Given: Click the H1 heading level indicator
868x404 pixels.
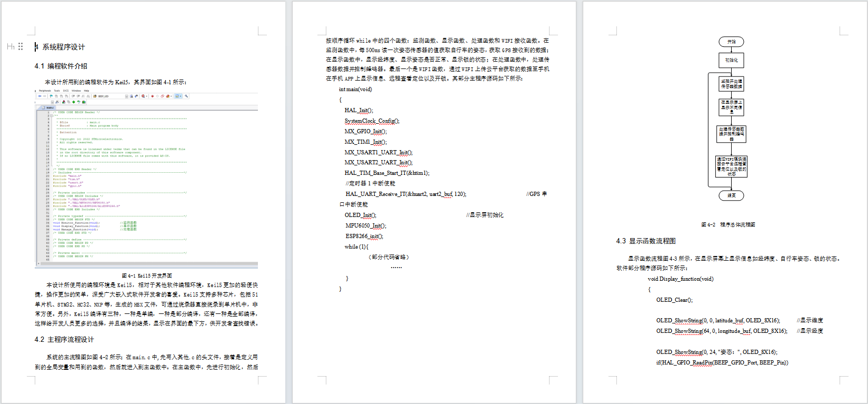Looking at the screenshot, I should pyautogui.click(x=11, y=47).
